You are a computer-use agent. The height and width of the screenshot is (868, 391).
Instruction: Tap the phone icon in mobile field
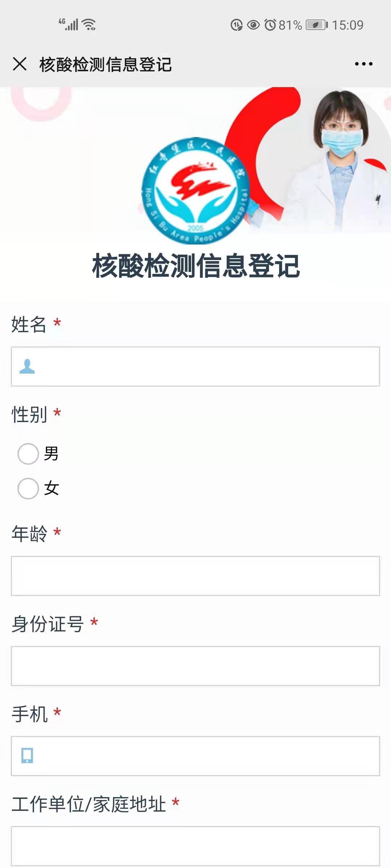click(x=27, y=756)
